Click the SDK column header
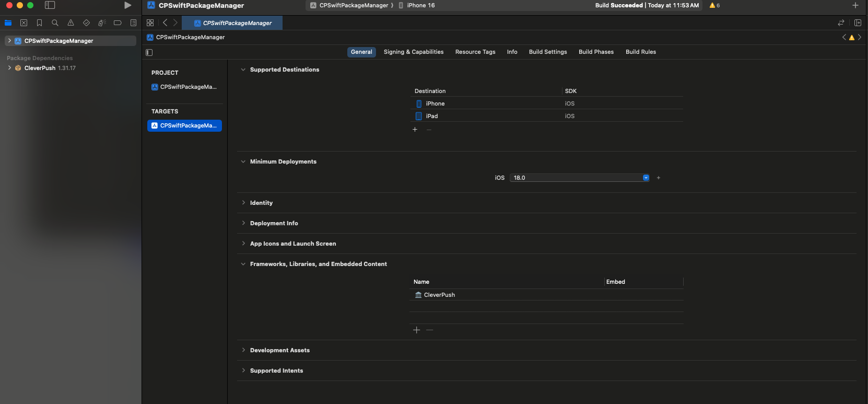868x404 pixels. [x=571, y=91]
